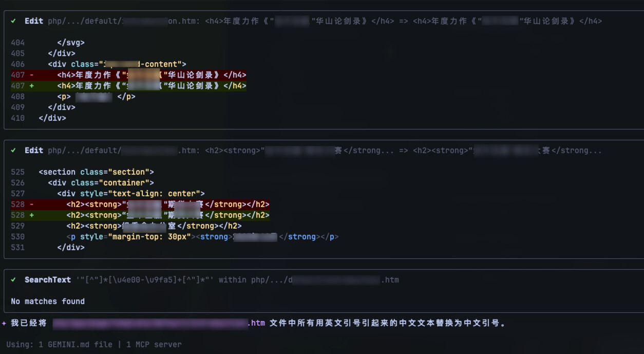Click the 'No matches found' result text
Image resolution: width=644 pixels, height=354 pixels.
pos(48,302)
